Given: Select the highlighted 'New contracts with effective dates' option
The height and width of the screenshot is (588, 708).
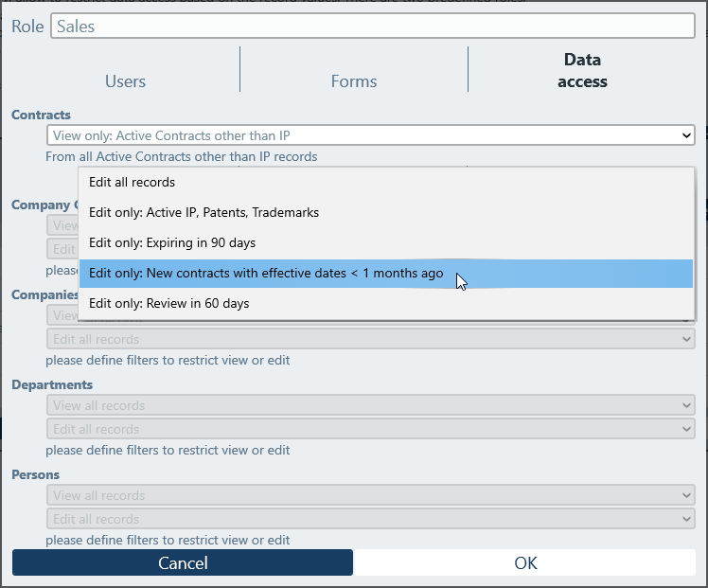Looking at the screenshot, I should coord(266,274).
